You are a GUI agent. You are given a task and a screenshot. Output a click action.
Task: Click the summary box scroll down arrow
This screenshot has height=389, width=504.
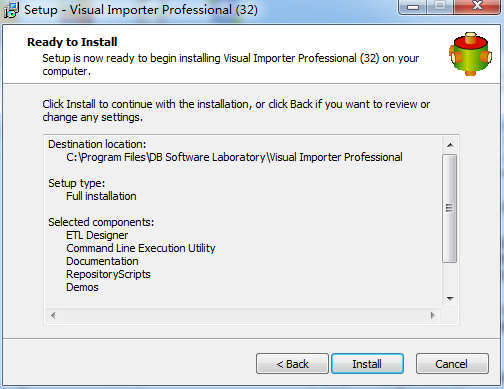(450, 298)
